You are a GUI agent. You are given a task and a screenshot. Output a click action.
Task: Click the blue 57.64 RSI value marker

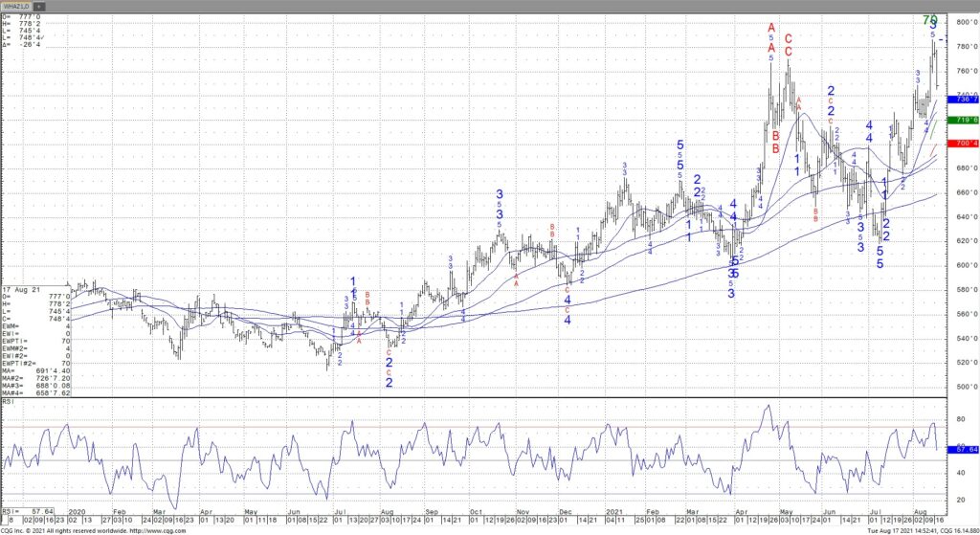[964, 448]
